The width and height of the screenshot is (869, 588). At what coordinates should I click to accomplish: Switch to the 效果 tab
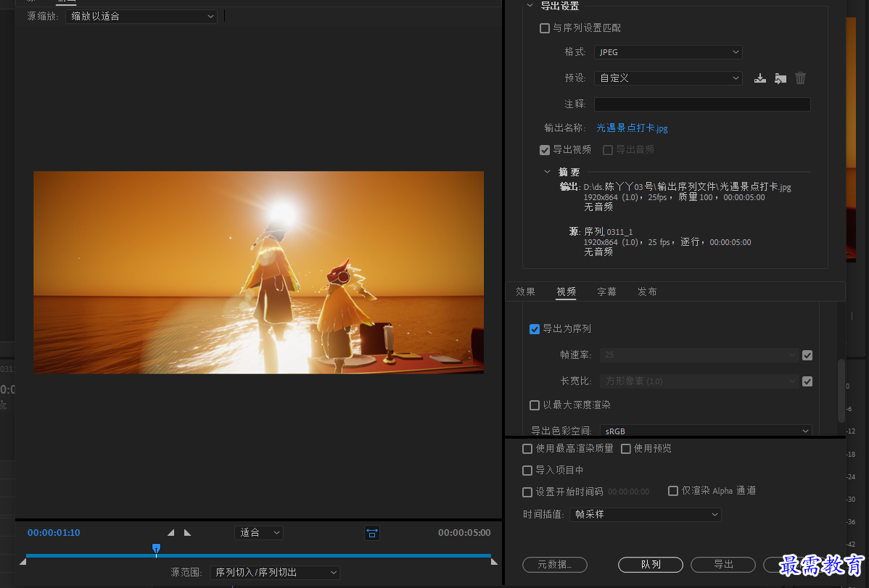pyautogui.click(x=525, y=291)
